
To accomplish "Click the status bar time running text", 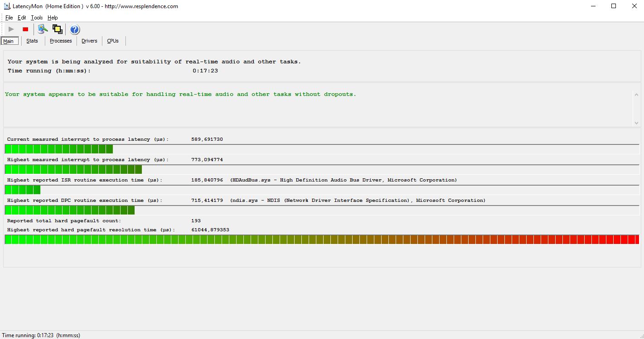I will tap(41, 335).
